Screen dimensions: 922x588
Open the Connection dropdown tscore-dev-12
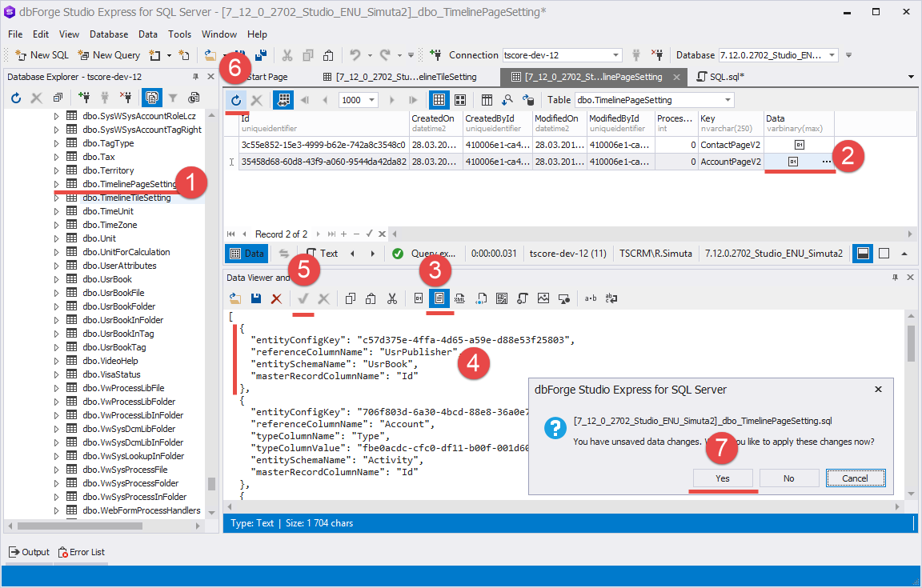coord(615,55)
